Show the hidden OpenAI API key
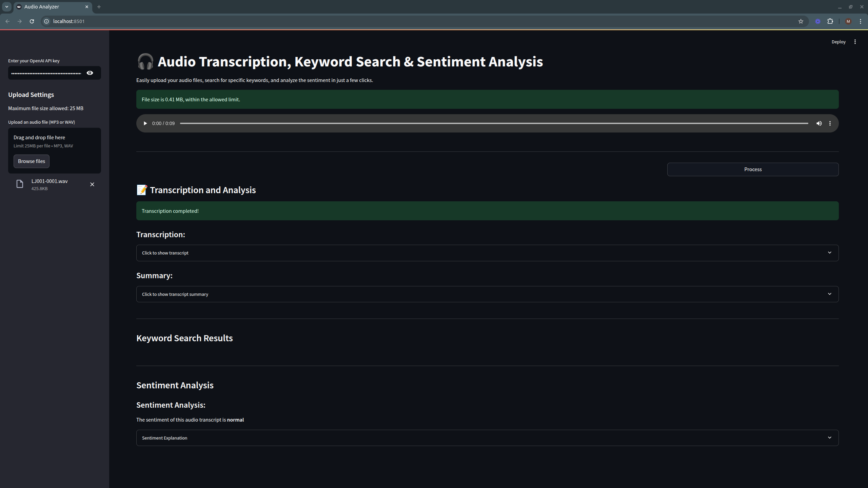Image resolution: width=868 pixels, height=488 pixels. 90,73
